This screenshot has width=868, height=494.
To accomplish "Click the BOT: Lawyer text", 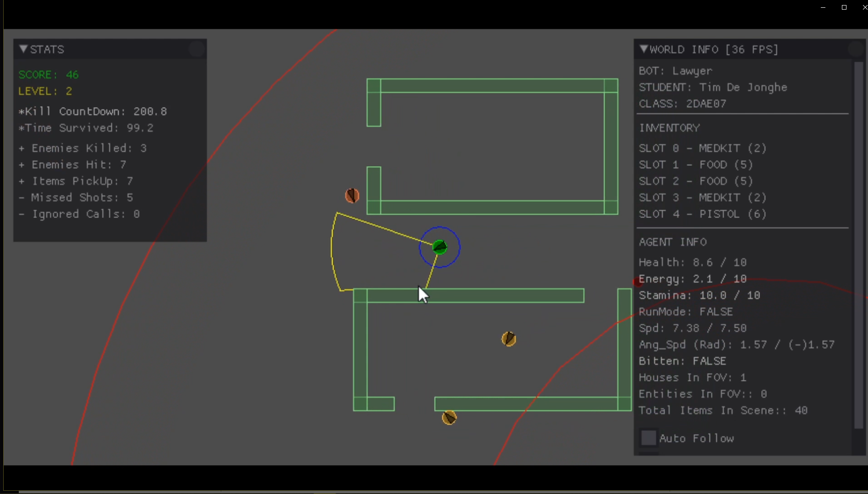I will (x=676, y=71).
